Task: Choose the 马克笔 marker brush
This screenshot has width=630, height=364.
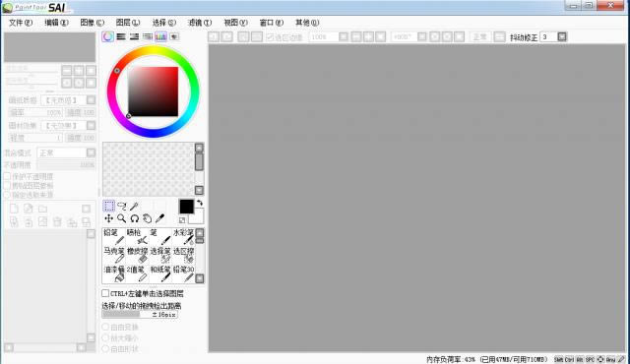Action: (x=114, y=255)
